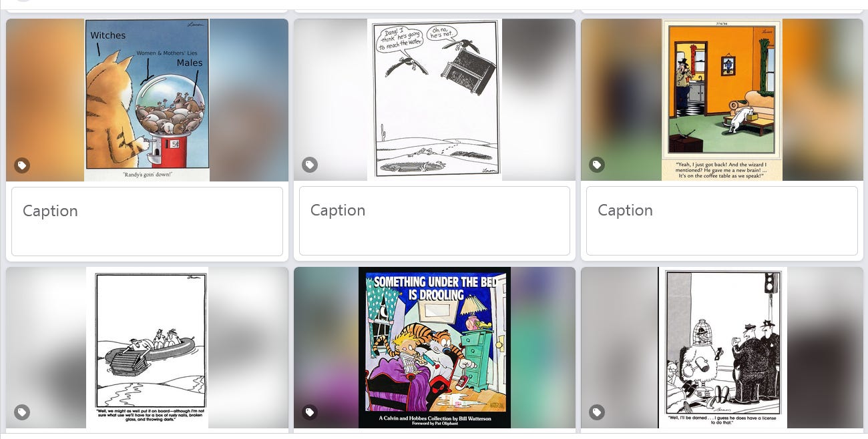This screenshot has height=439, width=868.
Task: Click the tag icon on the falling piano cartoon
Action: coord(310,165)
